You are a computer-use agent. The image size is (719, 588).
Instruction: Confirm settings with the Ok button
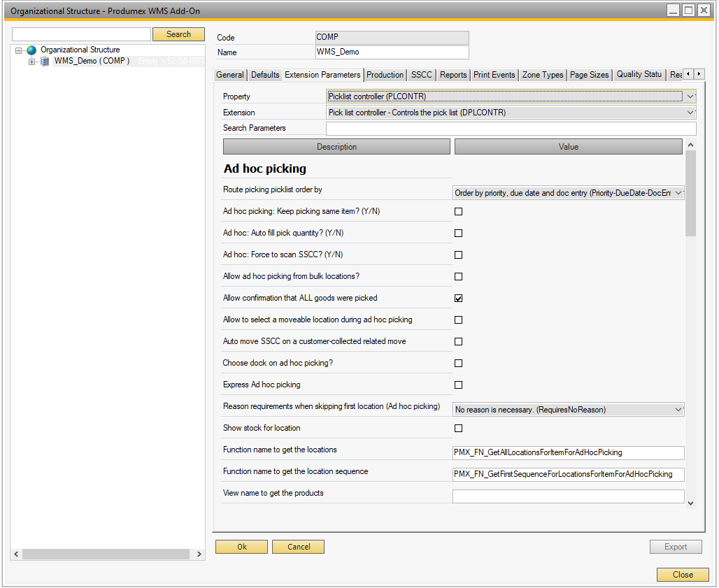(x=241, y=546)
